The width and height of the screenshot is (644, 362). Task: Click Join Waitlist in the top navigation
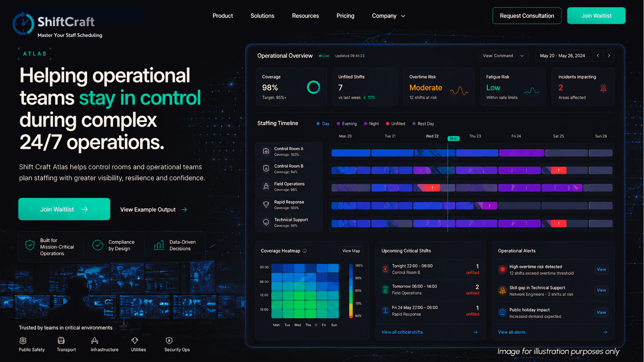click(596, 16)
